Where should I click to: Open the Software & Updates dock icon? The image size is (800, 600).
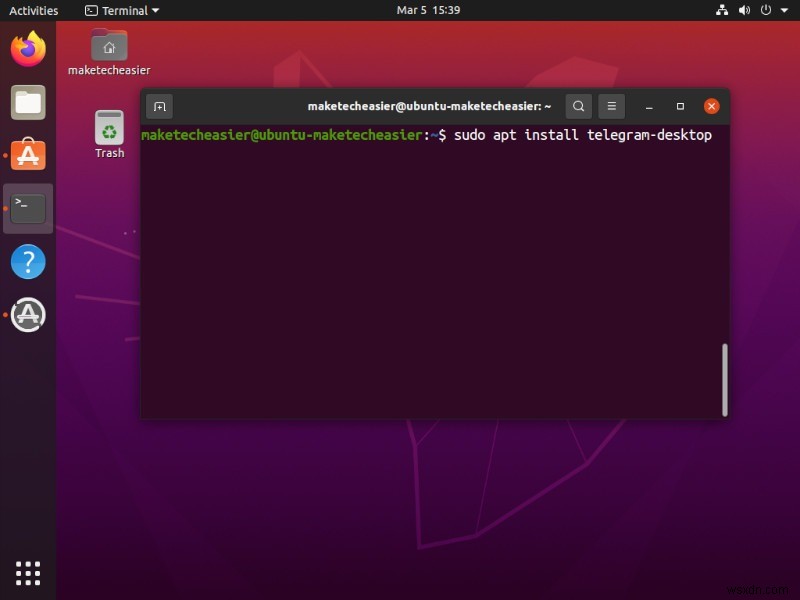coord(27,315)
